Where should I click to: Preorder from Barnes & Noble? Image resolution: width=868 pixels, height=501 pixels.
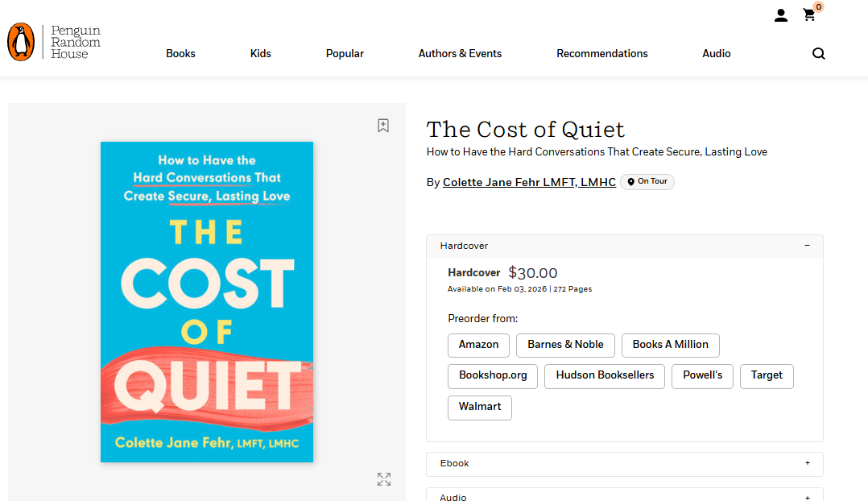(565, 345)
